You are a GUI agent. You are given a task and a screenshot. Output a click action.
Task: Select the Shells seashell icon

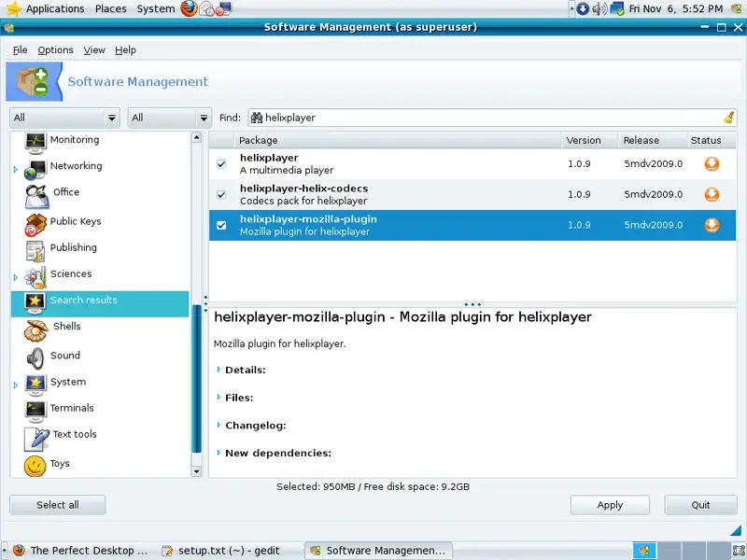pos(35,330)
